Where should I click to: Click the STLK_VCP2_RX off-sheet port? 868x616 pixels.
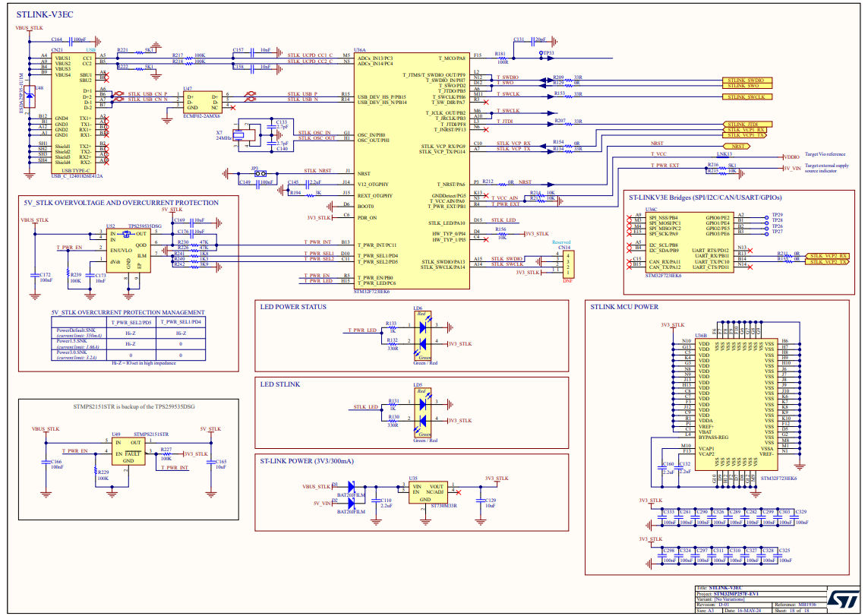tap(827, 256)
